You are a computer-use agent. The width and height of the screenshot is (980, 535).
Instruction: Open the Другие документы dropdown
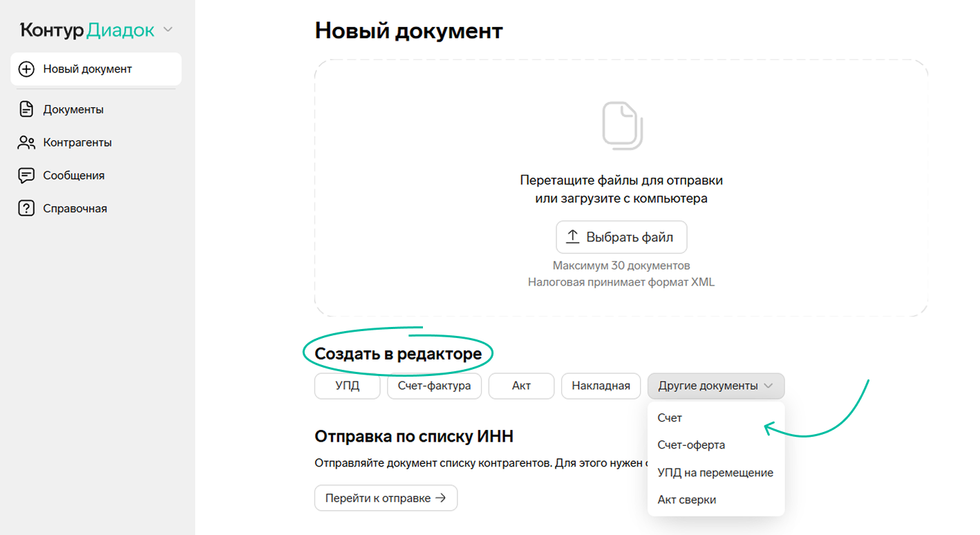click(x=708, y=386)
